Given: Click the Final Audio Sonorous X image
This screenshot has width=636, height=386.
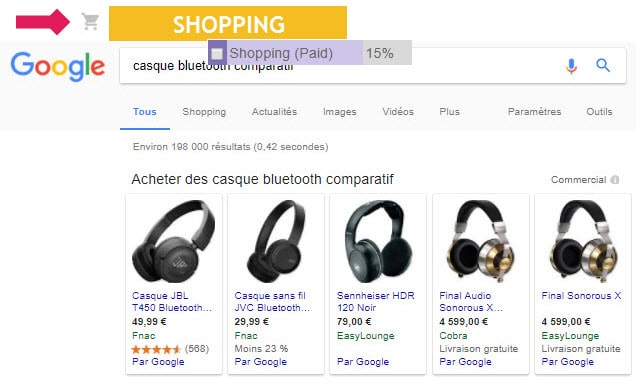Looking at the screenshot, I should (481, 241).
